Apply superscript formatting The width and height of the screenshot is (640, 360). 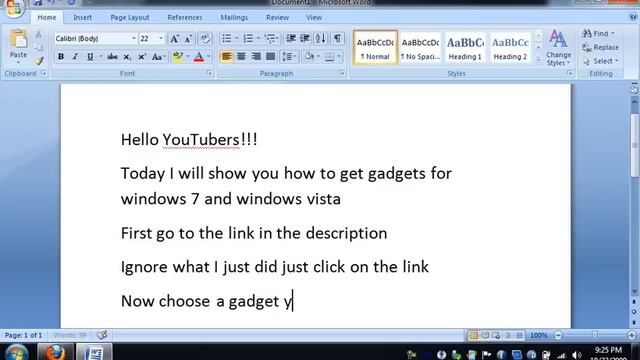[x=142, y=57]
